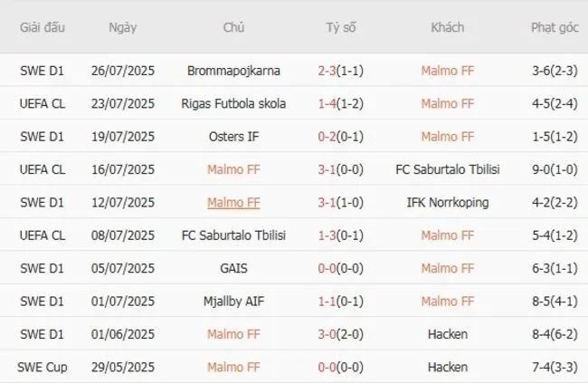Click the 1-4 score of Rigas match

pos(329,103)
